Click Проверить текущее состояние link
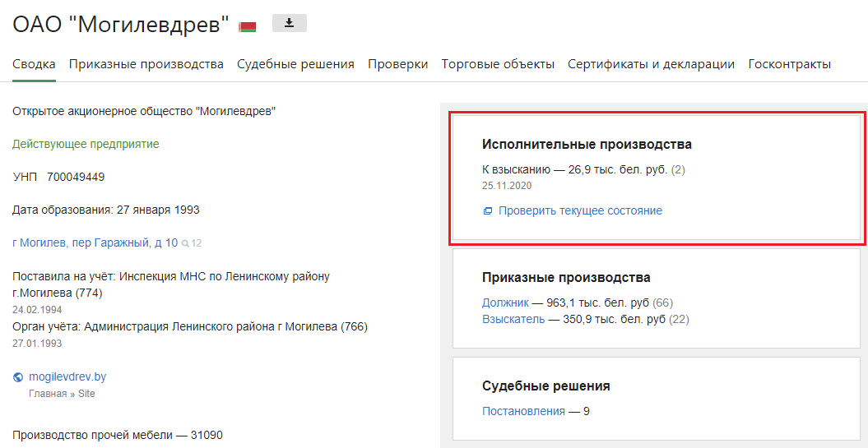The height and width of the screenshot is (448, 868). pyautogui.click(x=580, y=210)
